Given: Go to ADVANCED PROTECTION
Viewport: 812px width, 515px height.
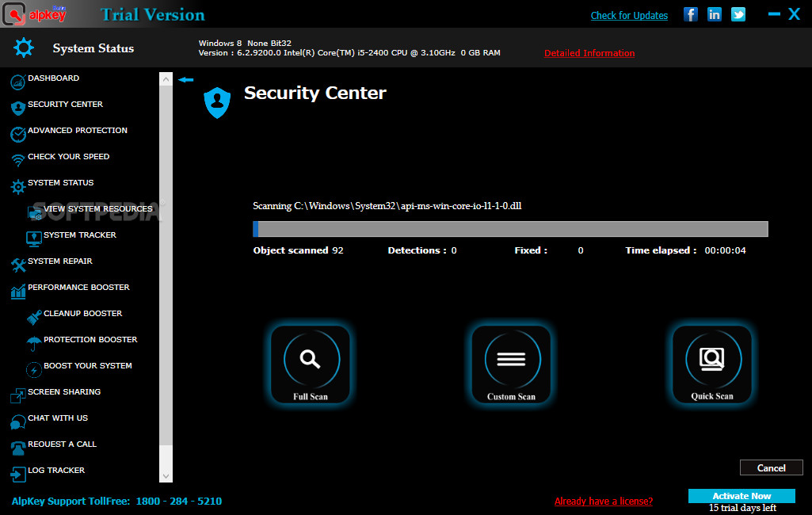Looking at the screenshot, I should [x=78, y=131].
